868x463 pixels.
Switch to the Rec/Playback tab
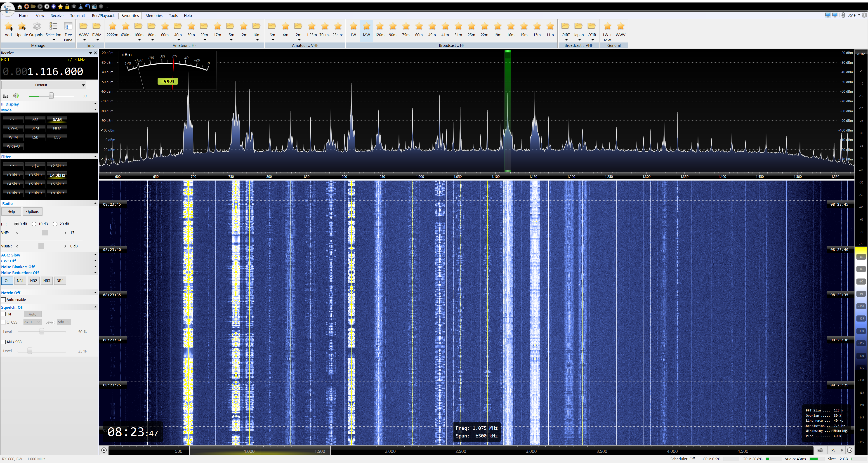[x=103, y=16]
